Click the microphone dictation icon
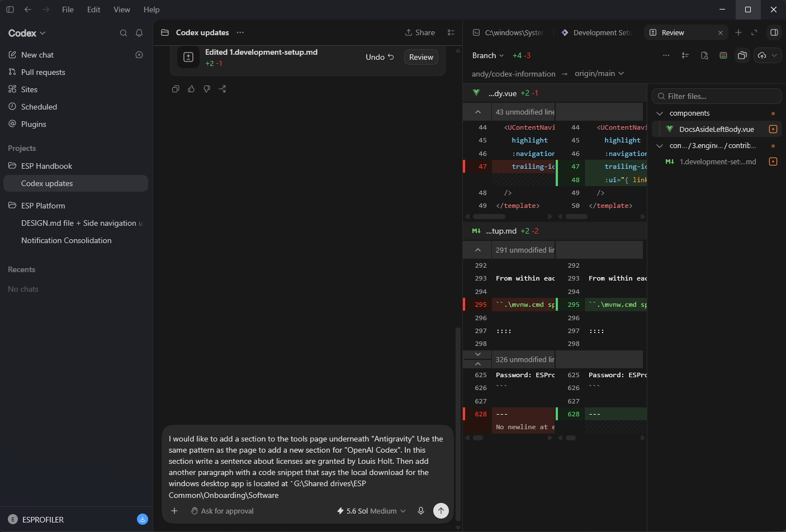The height and width of the screenshot is (532, 786). 421,511
